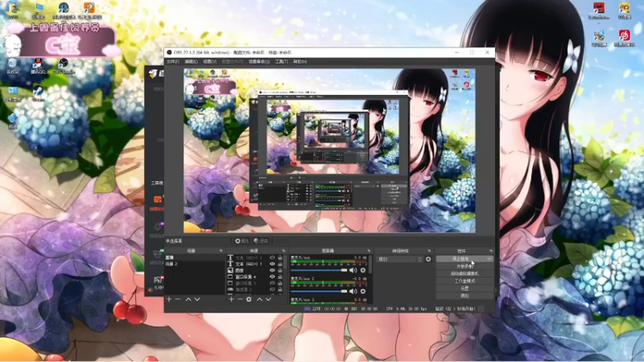Select 场景 2 in the Scenes list

pyautogui.click(x=194, y=264)
